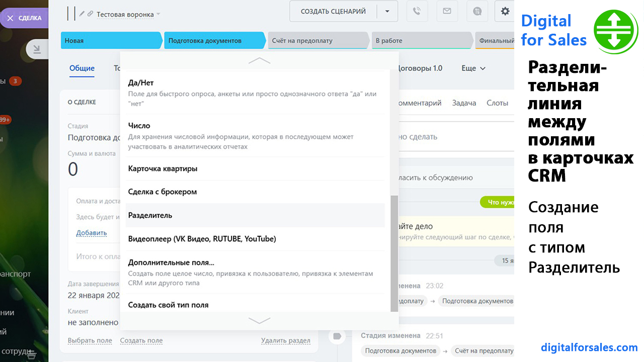
Task: Choose the Да/Нет field type
Action: click(x=255, y=93)
